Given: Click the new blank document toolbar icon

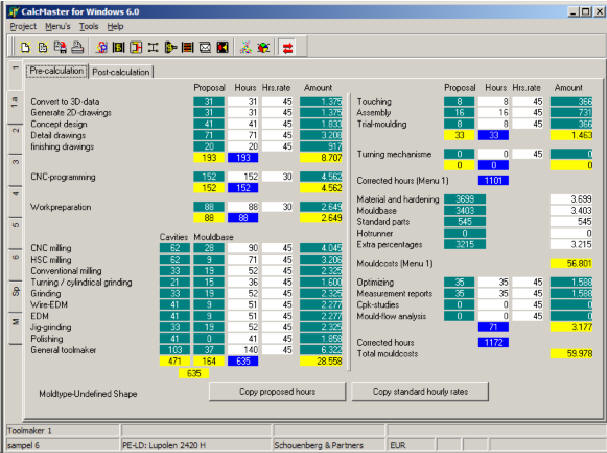Looking at the screenshot, I should 26,47.
